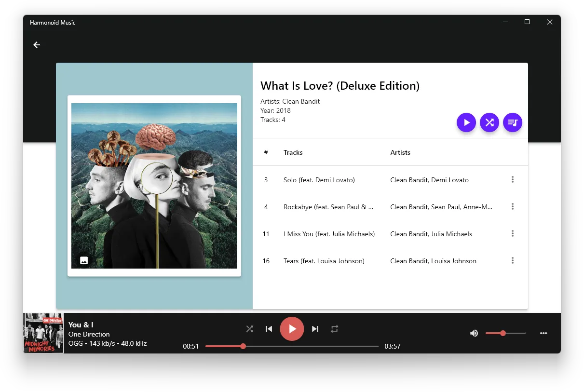584x392 pixels.
Task: Open options menu for Rockabye track
Action: coord(513,206)
